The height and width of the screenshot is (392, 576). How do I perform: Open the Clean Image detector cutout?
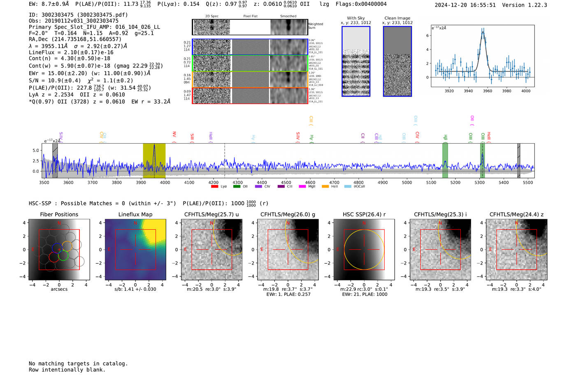click(x=397, y=61)
